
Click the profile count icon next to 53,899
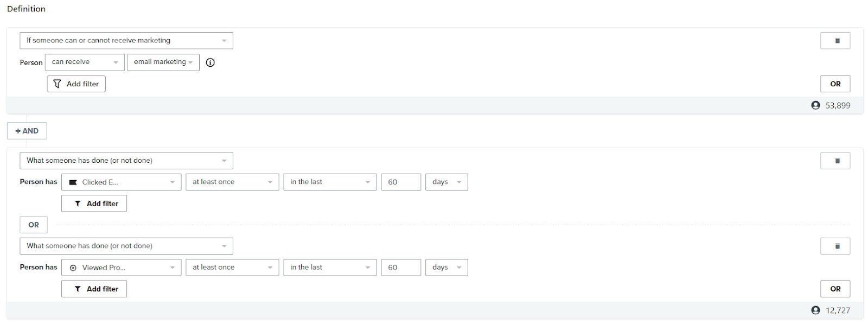[x=815, y=105]
